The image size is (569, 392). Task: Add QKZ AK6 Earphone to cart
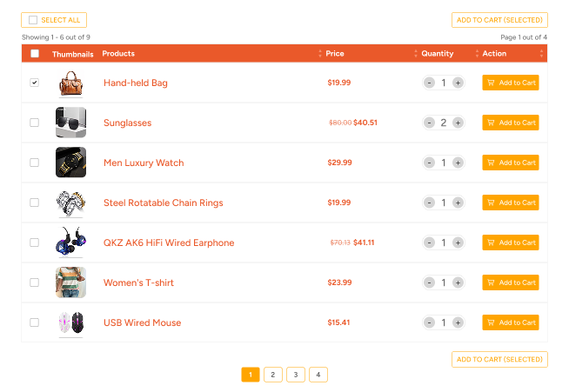click(511, 243)
